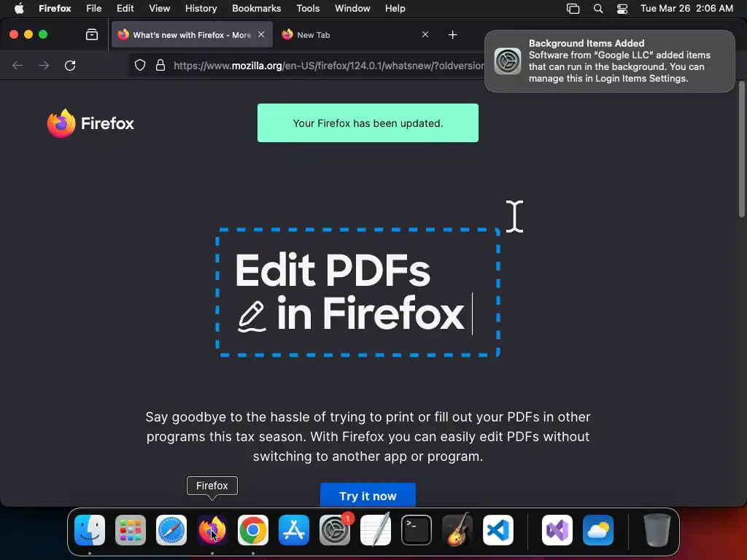Launch Safari from the Dock

coord(171,530)
